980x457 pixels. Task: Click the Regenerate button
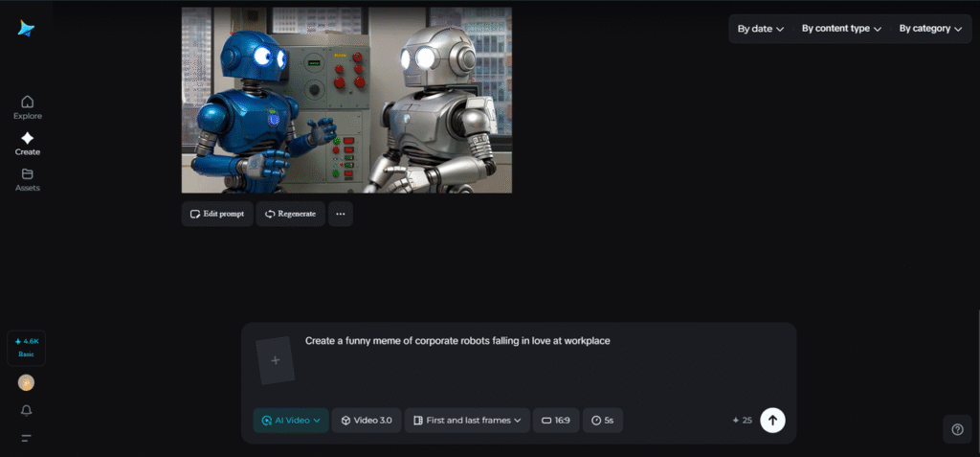point(290,214)
